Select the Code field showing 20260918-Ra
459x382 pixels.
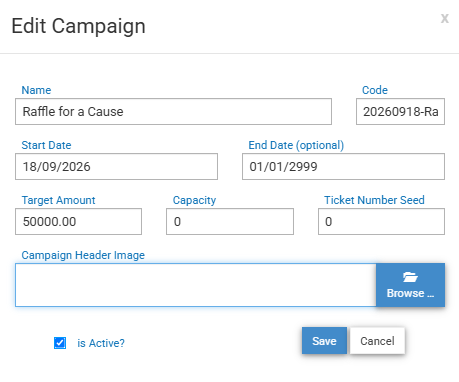pos(400,111)
